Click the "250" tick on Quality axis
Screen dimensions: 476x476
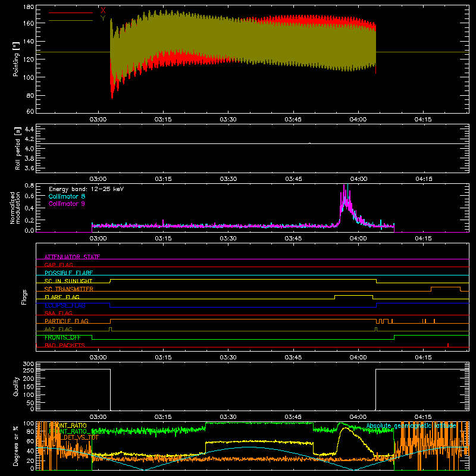pyautogui.click(x=29, y=371)
